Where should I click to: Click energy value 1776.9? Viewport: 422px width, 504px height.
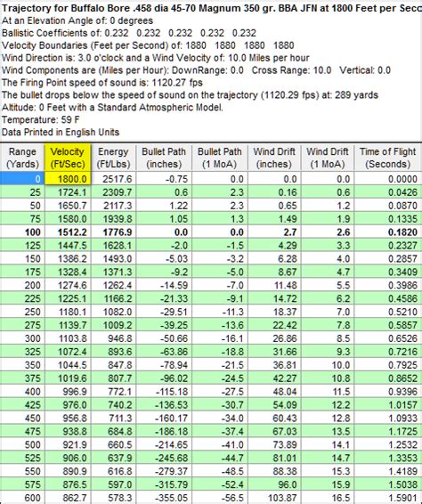click(x=114, y=232)
